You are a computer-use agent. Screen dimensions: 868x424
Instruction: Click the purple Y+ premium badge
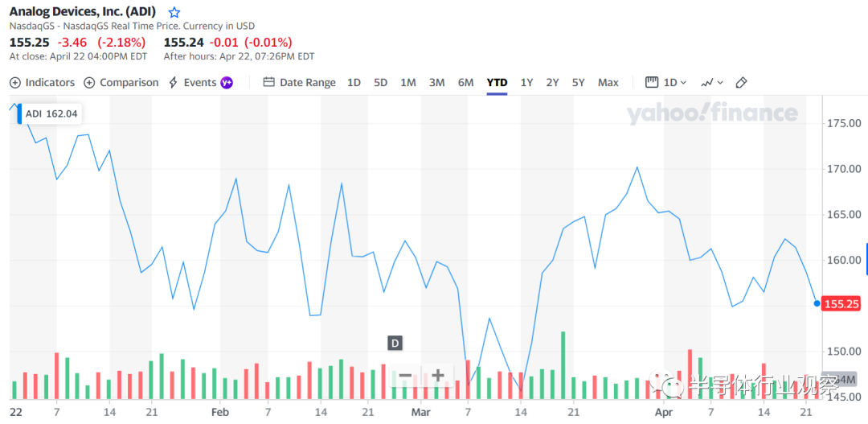pyautogui.click(x=227, y=83)
